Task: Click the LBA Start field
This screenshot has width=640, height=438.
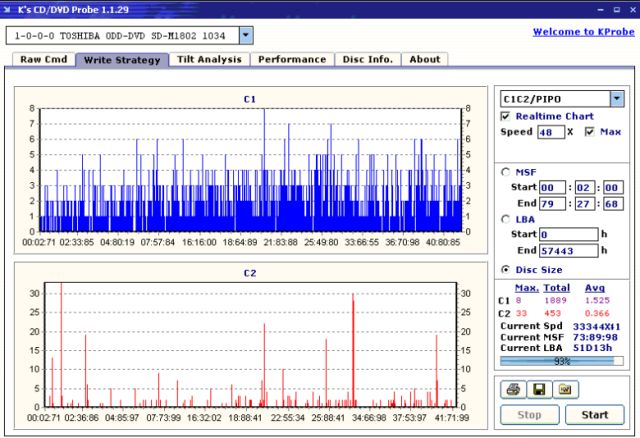Action: 569,234
